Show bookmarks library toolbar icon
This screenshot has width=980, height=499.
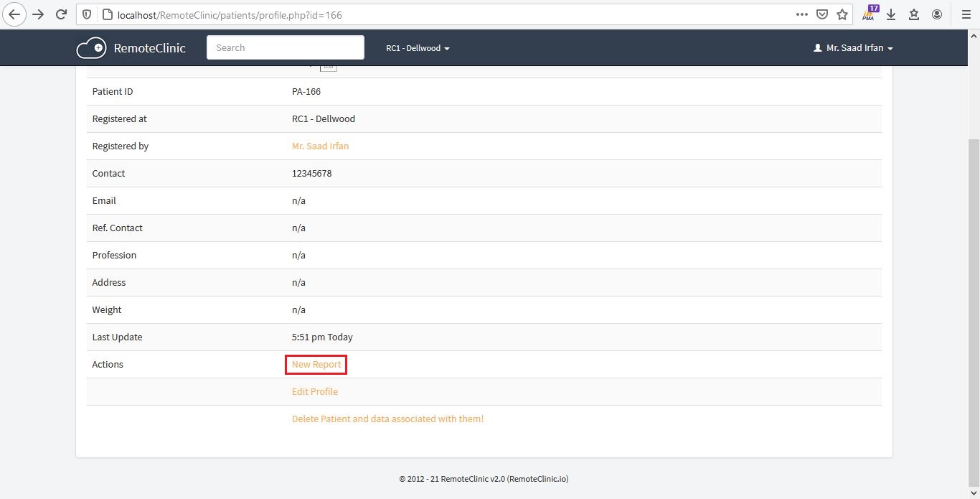(x=914, y=14)
